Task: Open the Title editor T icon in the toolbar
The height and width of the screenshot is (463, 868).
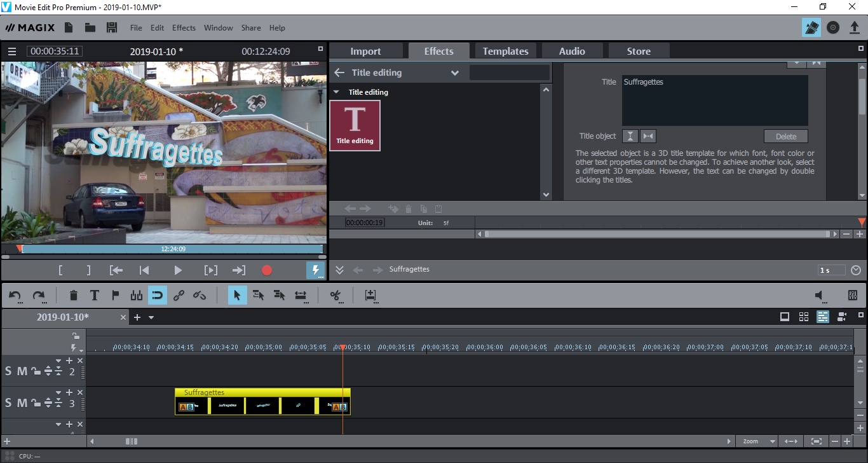Action: 94,295
